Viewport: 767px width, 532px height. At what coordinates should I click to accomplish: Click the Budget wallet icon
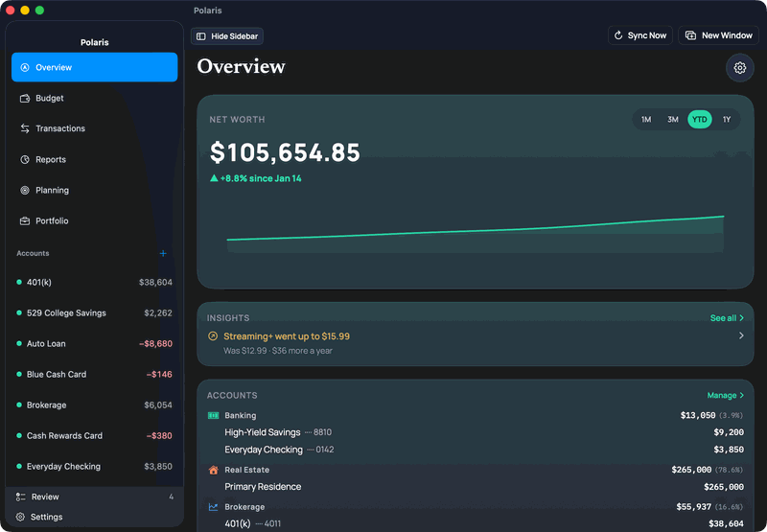tap(25, 99)
